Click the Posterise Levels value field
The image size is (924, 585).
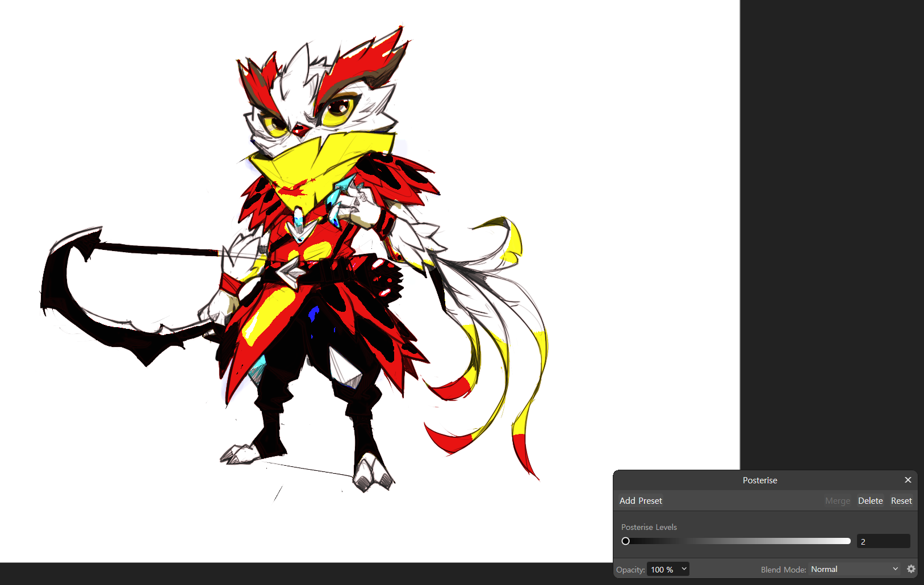(883, 541)
